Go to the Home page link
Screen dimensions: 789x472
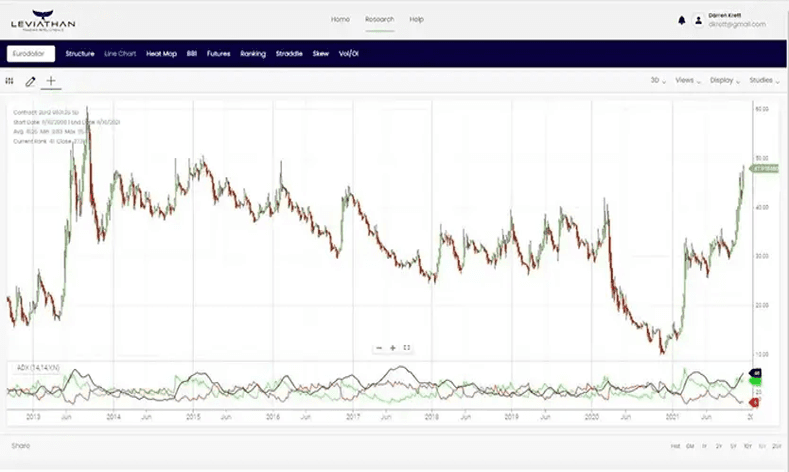click(x=340, y=19)
